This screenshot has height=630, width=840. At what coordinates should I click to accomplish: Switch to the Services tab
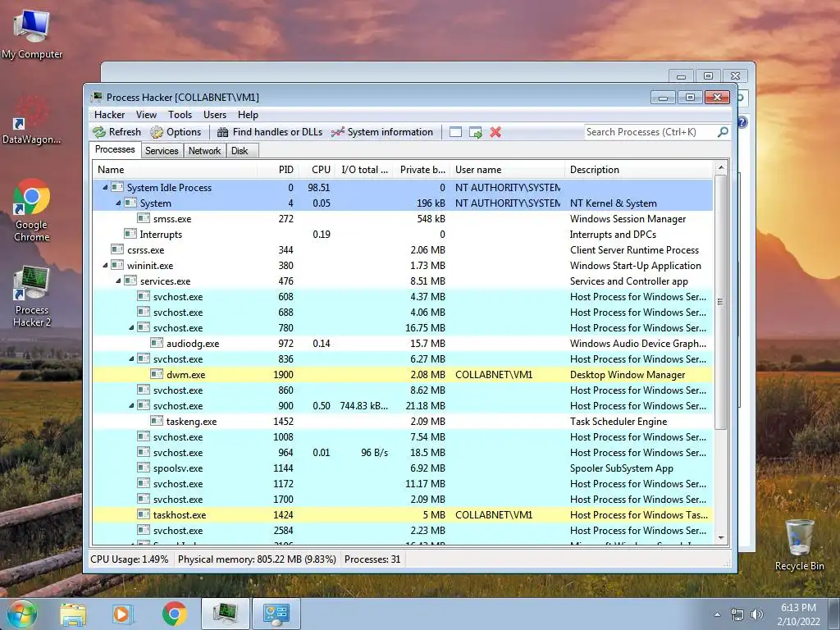point(162,151)
